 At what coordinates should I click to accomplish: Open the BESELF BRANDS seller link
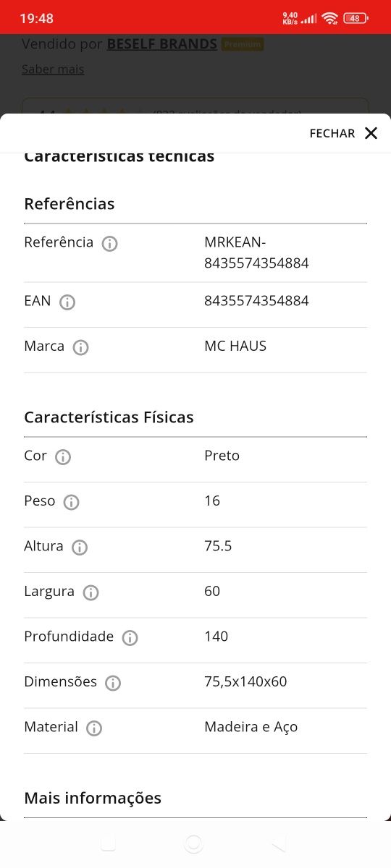click(x=162, y=44)
